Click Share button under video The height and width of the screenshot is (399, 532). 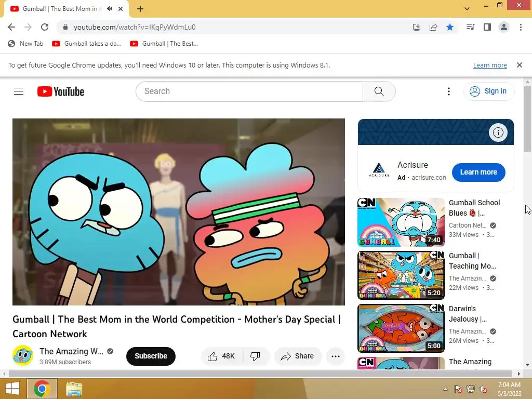click(x=298, y=356)
